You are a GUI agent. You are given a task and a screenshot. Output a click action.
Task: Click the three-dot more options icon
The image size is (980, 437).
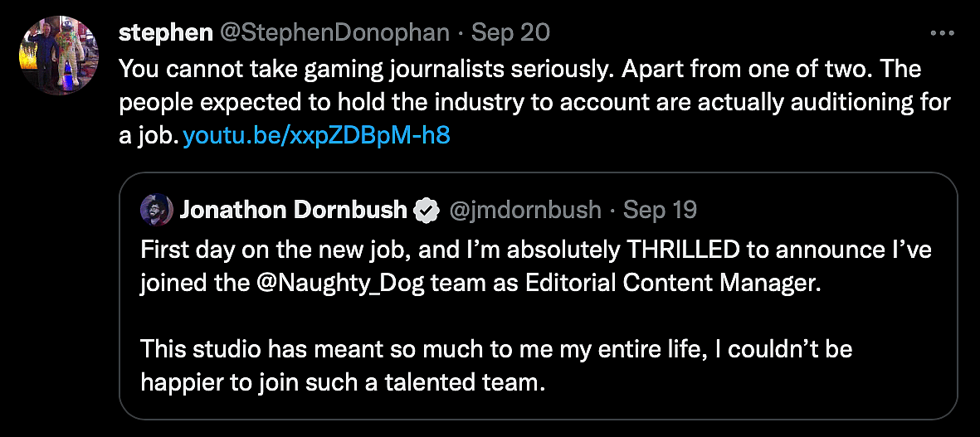942,33
